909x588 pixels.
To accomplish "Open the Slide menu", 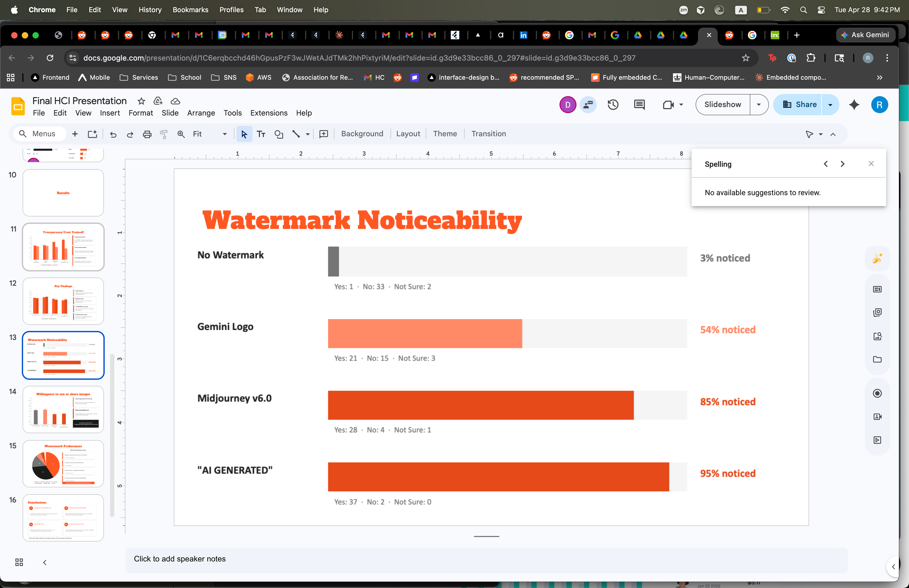I will 170,113.
